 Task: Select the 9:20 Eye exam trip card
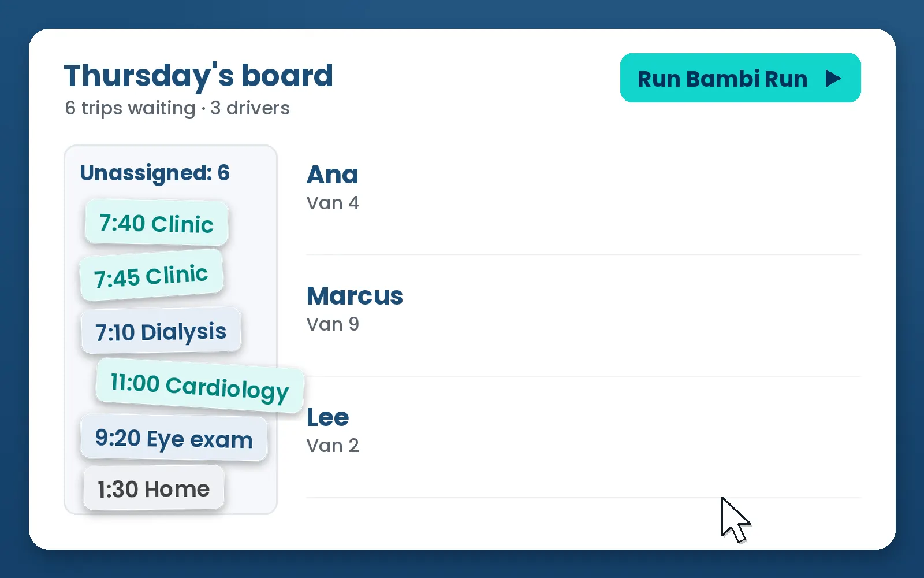(x=174, y=438)
